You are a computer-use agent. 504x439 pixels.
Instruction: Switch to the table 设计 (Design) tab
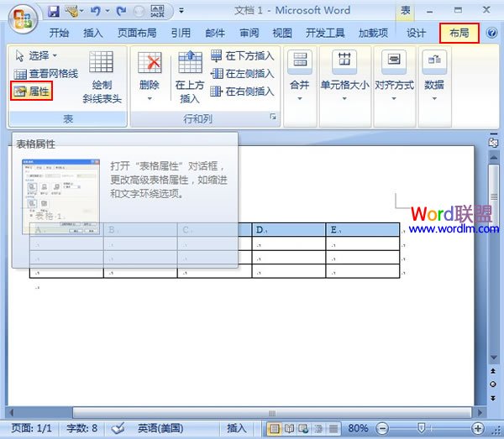pyautogui.click(x=416, y=33)
